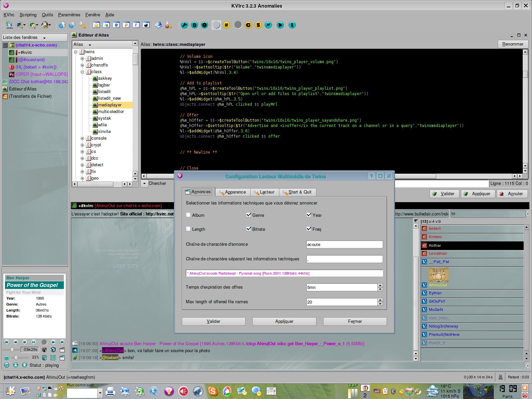Enable the Album checkbox
This screenshot has width=532, height=399.
(189, 215)
